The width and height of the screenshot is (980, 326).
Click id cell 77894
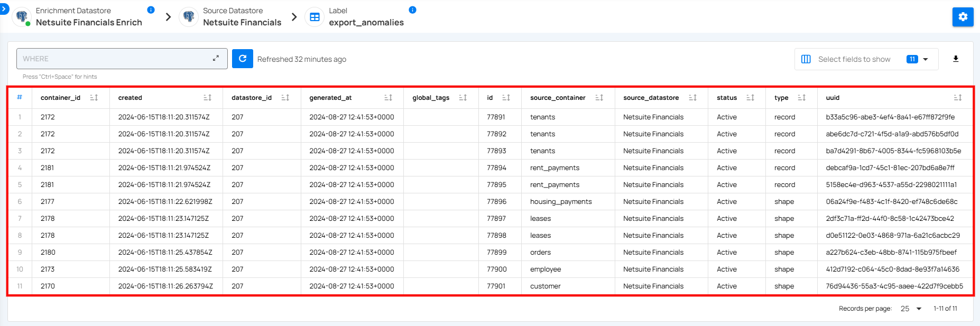click(496, 168)
